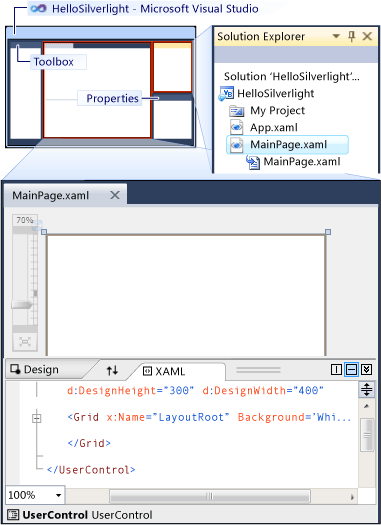Click the My Project folder icon
Image resolution: width=381 pixels, height=525 pixels.
(x=237, y=110)
